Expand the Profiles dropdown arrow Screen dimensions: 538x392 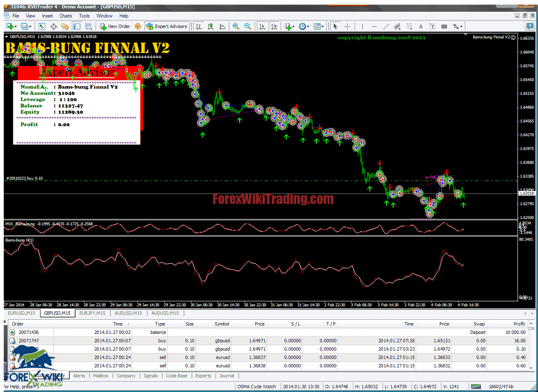tap(30, 26)
